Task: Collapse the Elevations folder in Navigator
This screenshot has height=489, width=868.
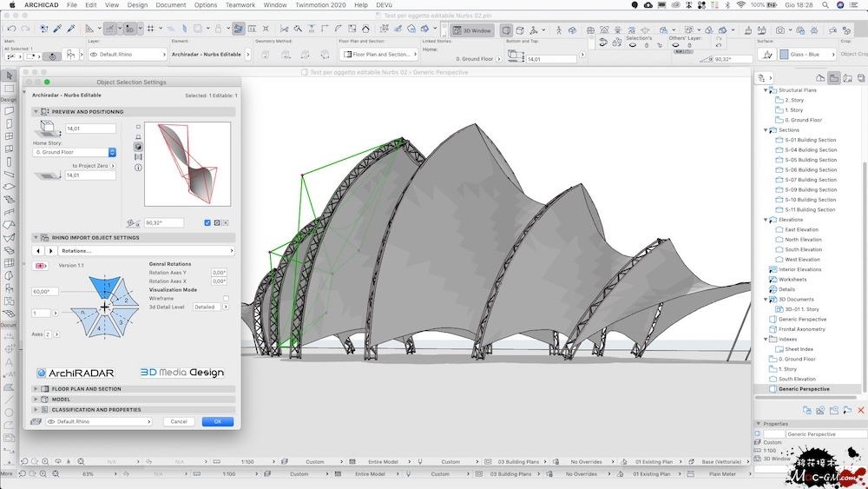Action: (x=766, y=220)
